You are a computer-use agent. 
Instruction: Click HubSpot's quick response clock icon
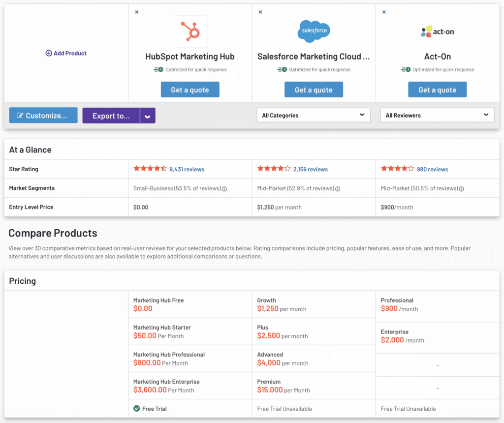point(158,69)
